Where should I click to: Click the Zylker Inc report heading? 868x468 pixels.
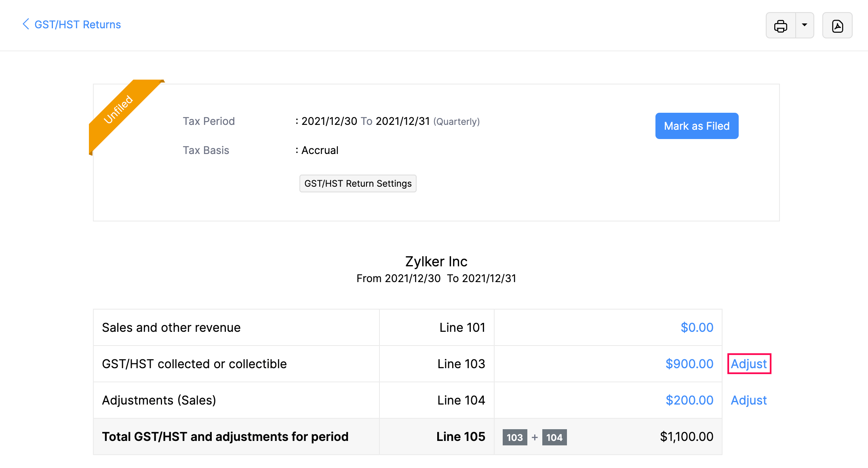coord(436,261)
